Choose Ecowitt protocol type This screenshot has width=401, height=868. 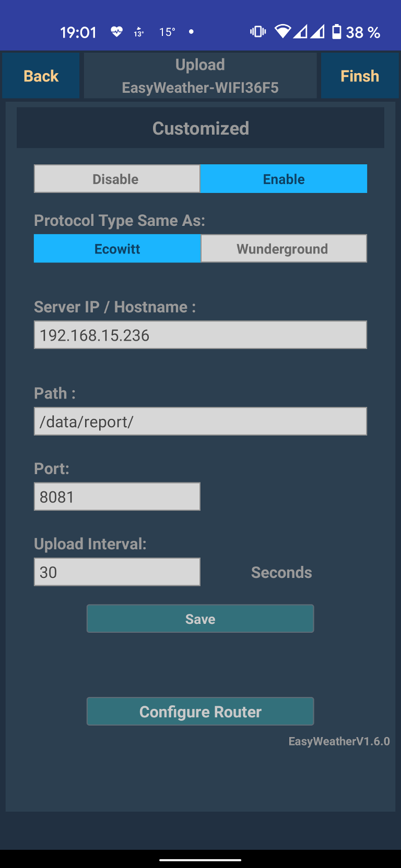pyautogui.click(x=117, y=249)
